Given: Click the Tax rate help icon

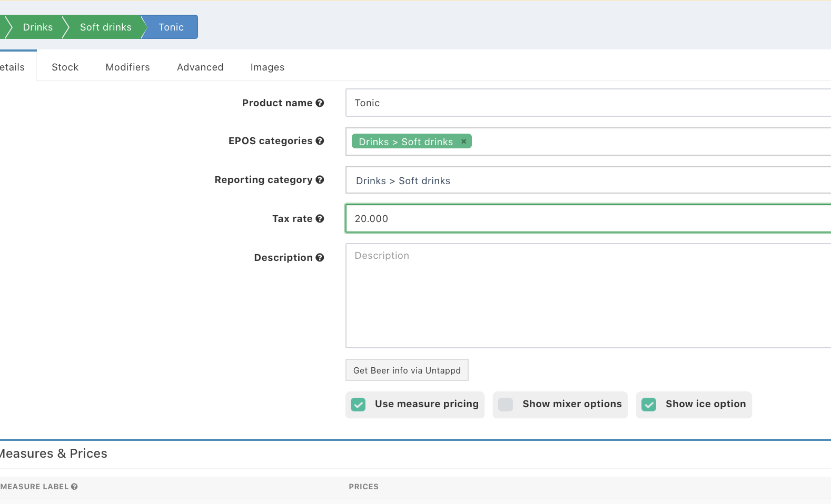Looking at the screenshot, I should tap(320, 219).
